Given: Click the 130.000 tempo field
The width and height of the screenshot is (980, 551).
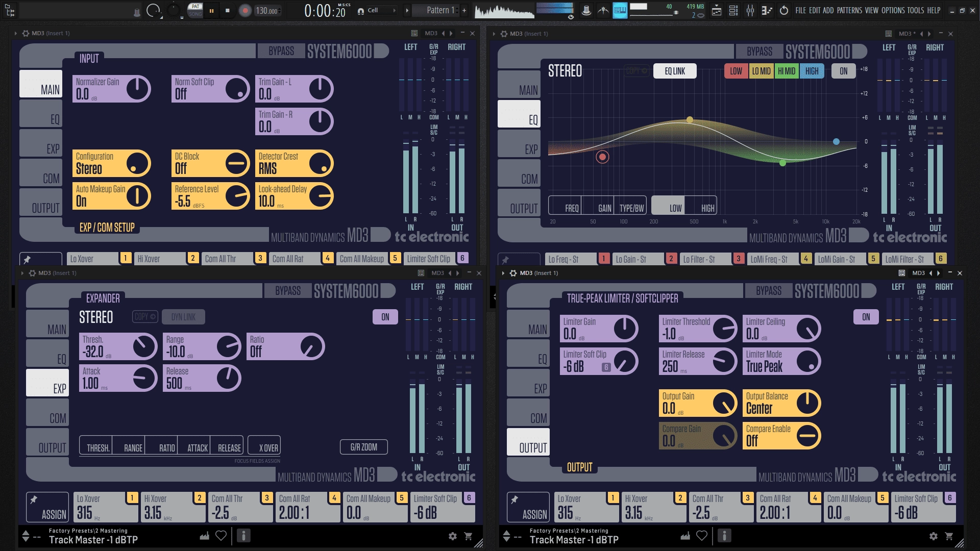Looking at the screenshot, I should (x=267, y=11).
